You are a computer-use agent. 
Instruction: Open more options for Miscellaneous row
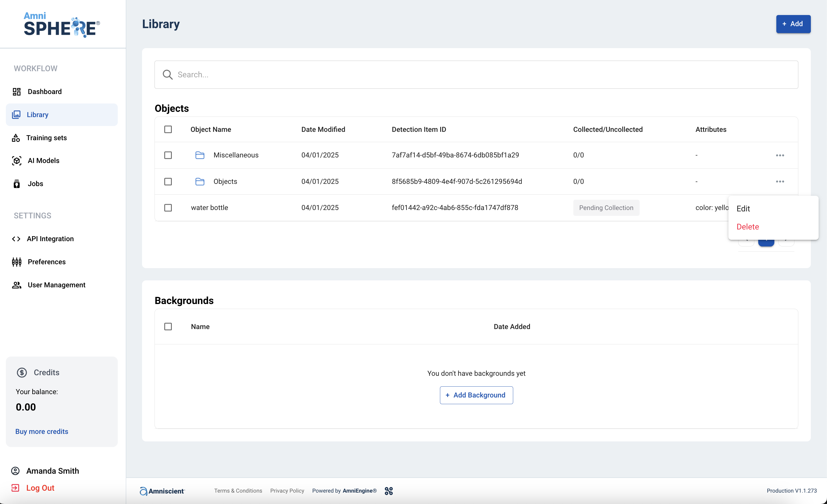[780, 155]
